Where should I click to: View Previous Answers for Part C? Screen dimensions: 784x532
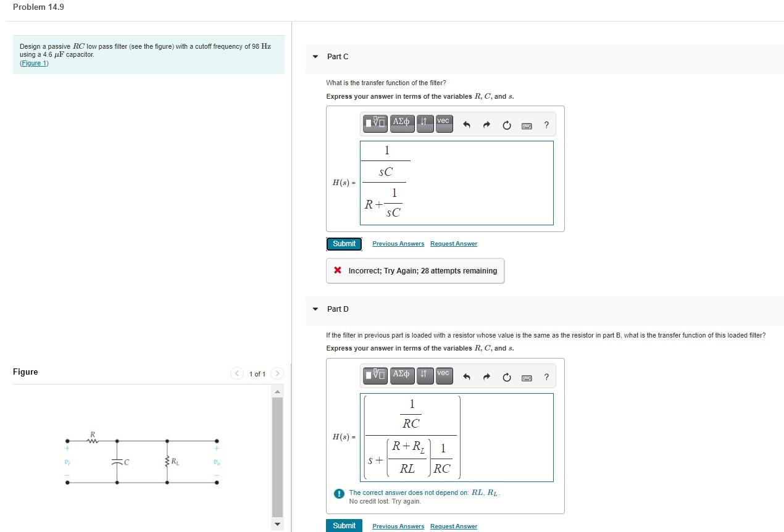[x=398, y=244]
